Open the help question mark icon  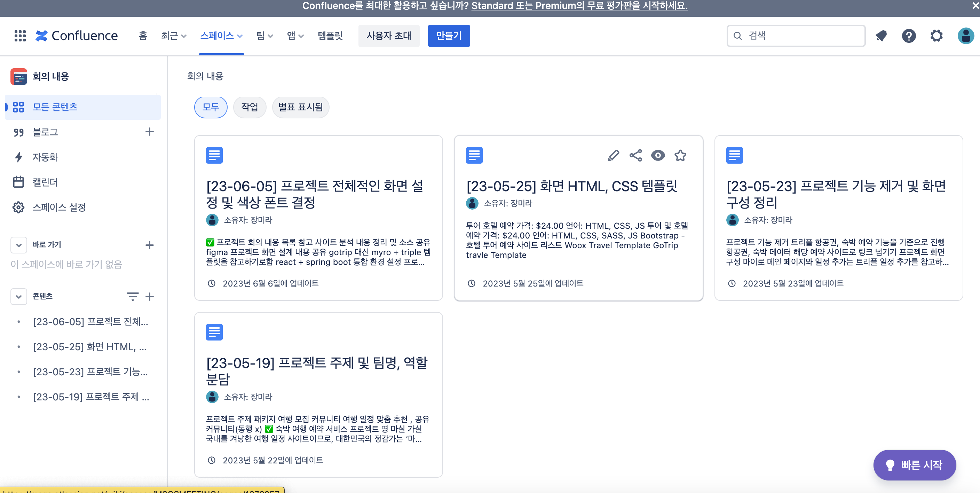tap(908, 36)
